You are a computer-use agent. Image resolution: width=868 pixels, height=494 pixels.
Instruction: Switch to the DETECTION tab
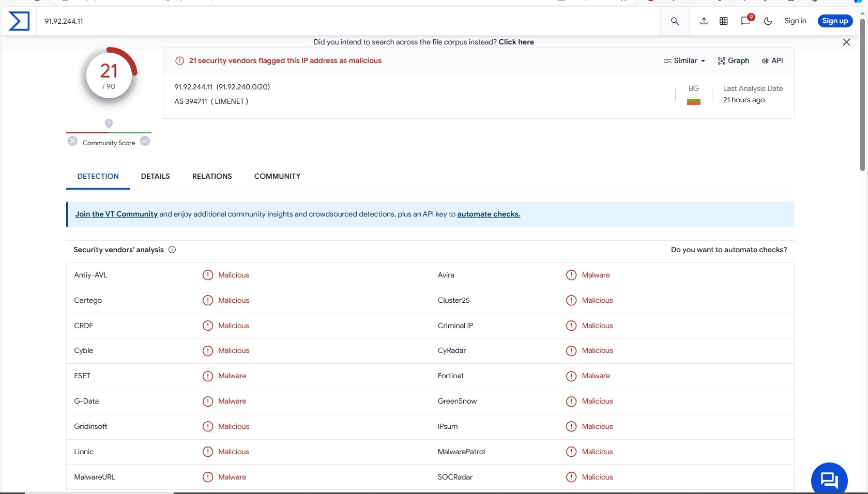click(x=98, y=176)
